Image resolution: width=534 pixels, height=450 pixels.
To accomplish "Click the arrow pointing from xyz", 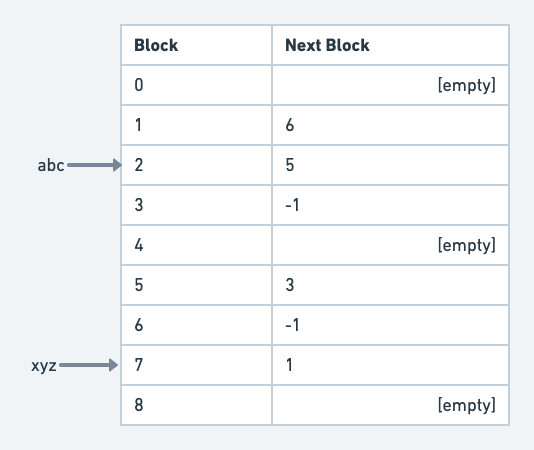I will tap(89, 365).
